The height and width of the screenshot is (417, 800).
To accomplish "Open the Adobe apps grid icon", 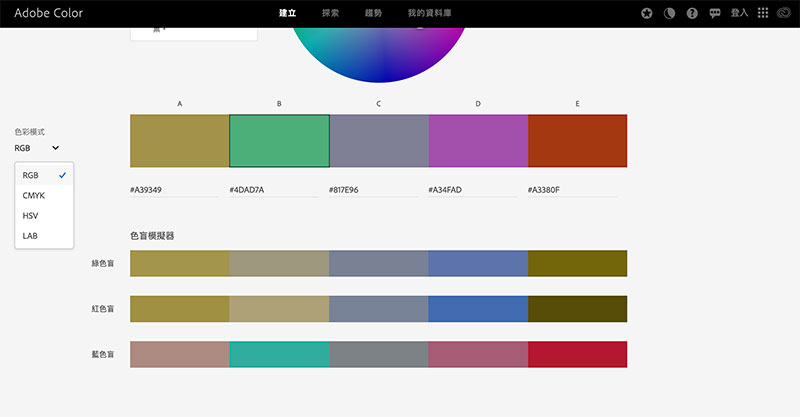I will pyautogui.click(x=764, y=14).
